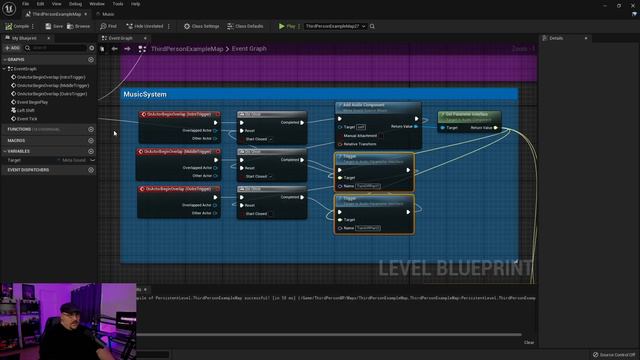Screen dimensions: 640x360
Task: Close the ThirdPersonExampleMap tab
Action: tap(86, 14)
